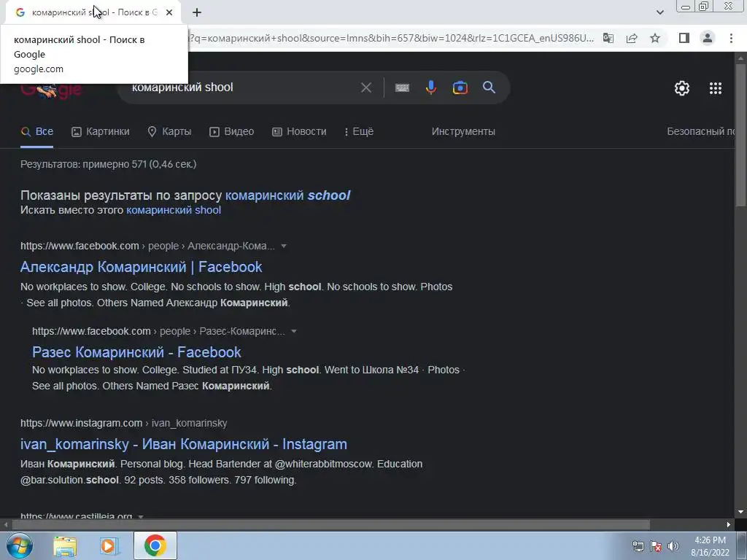Switch to the Видео tab
The width and height of the screenshot is (747, 560).
tap(231, 131)
